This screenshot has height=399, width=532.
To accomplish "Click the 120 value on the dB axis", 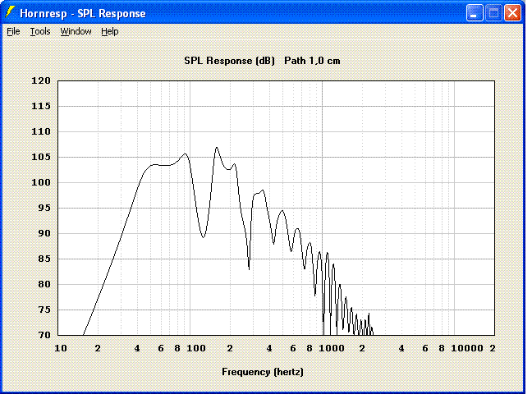I will 41,80.
